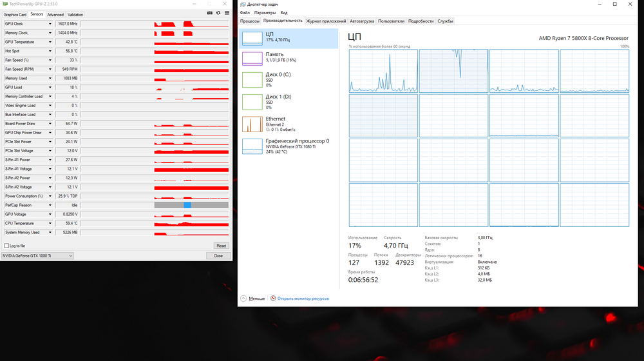Open the System Memory Used dropdown

click(50, 232)
